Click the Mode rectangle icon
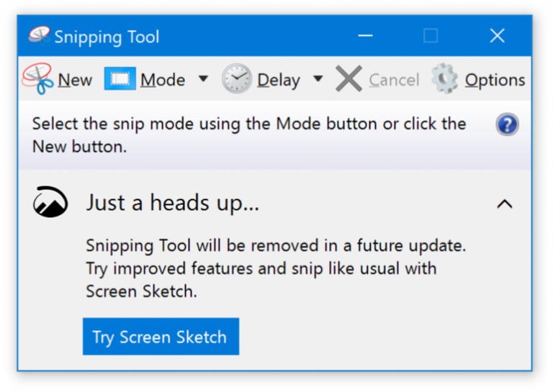 [x=120, y=79]
